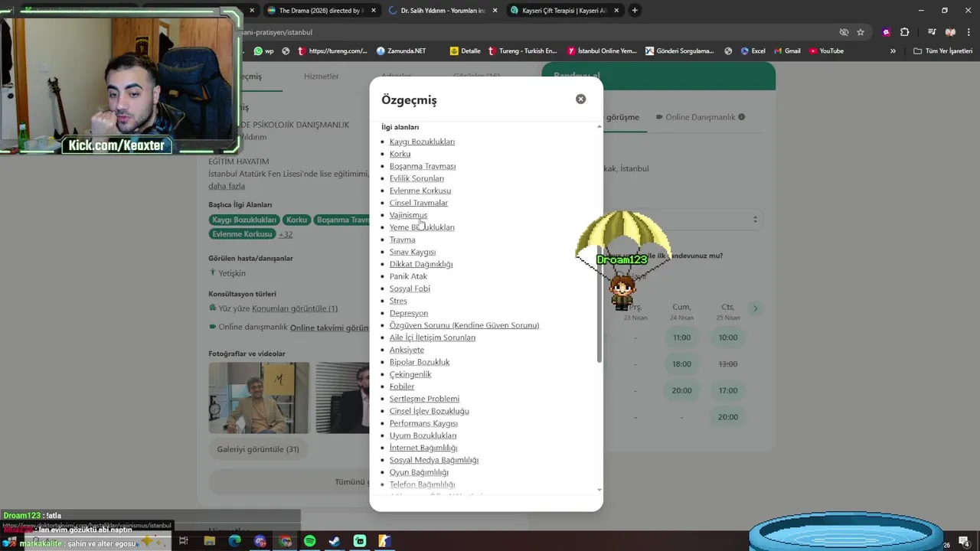Image resolution: width=980 pixels, height=551 pixels.
Task: Open the wp WhatsApp bookmark
Action: point(263,51)
